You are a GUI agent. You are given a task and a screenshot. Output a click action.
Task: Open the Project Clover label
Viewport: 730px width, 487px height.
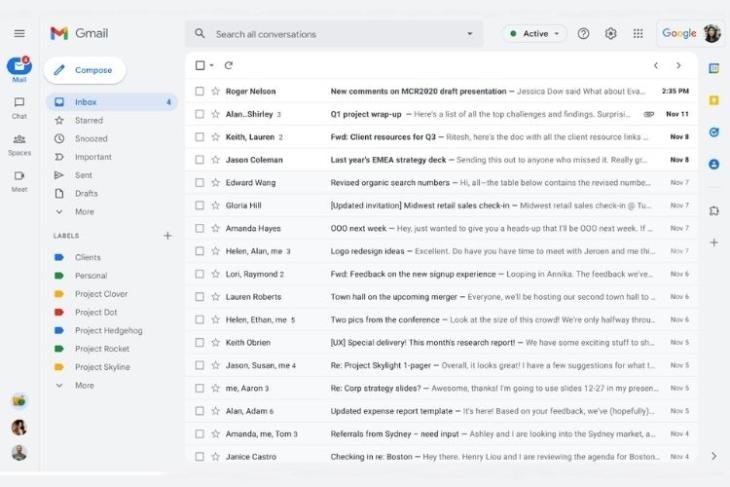pyautogui.click(x=101, y=294)
